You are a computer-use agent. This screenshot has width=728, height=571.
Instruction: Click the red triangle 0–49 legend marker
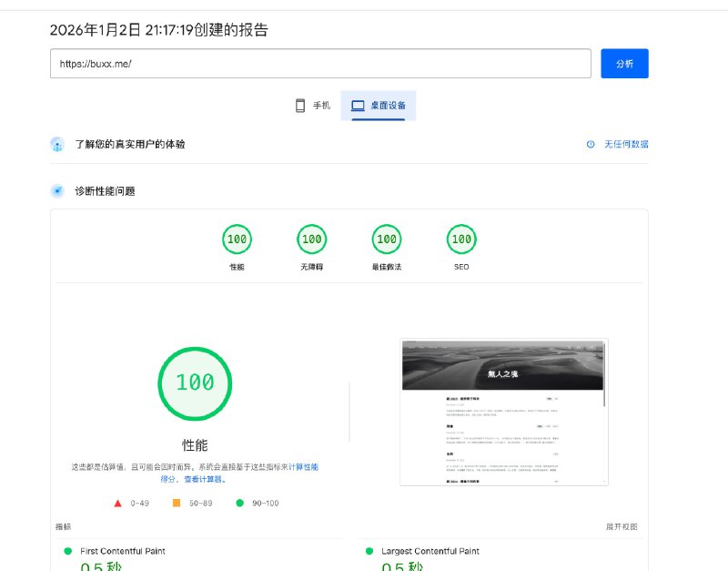pos(118,503)
